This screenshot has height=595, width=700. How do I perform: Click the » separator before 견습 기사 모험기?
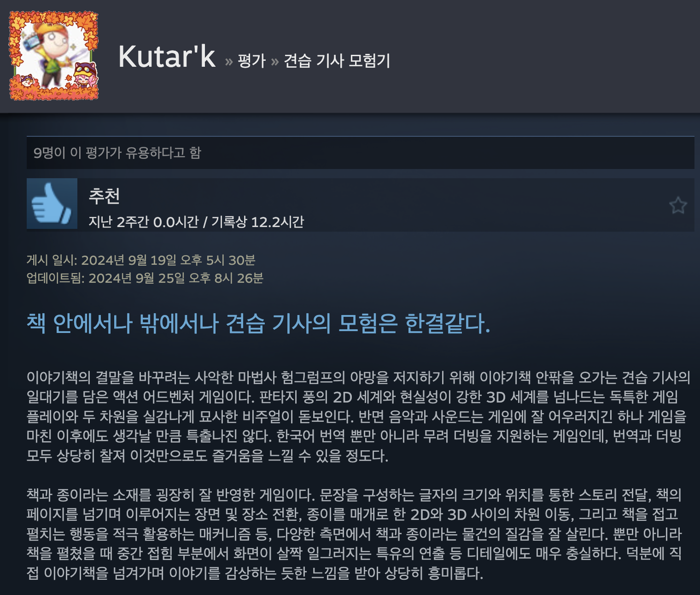coord(275,61)
